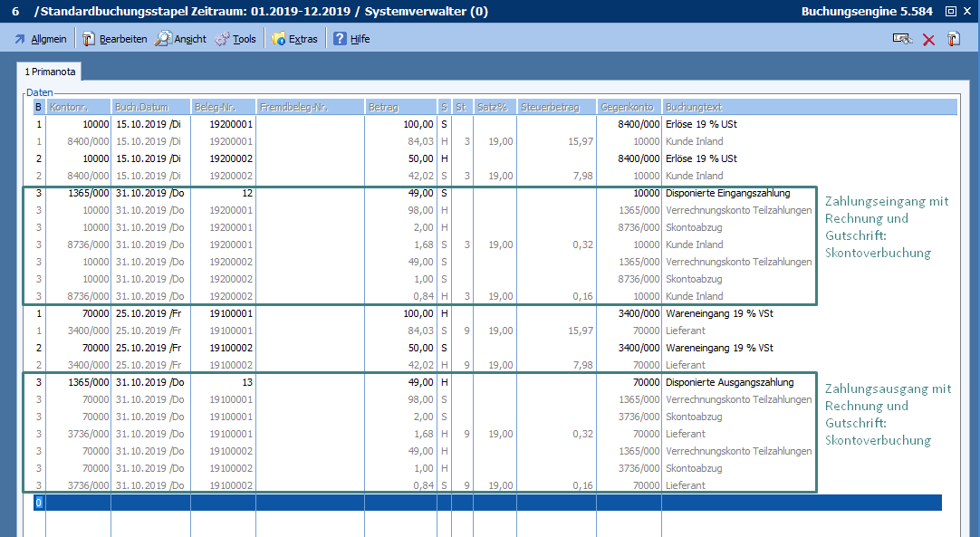Click the keyboard icon in top-right toolbar
The width and height of the screenshot is (980, 537).
click(901, 39)
